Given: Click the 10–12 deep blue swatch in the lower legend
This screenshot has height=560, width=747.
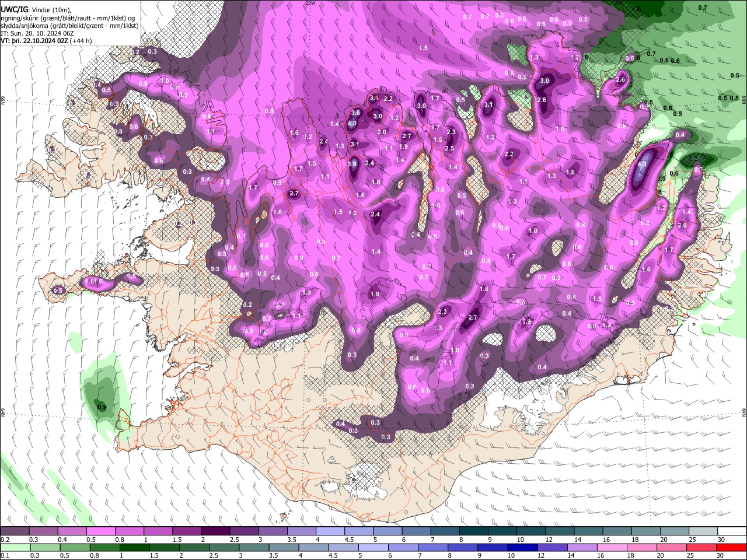Looking at the screenshot, I should (x=522, y=547).
